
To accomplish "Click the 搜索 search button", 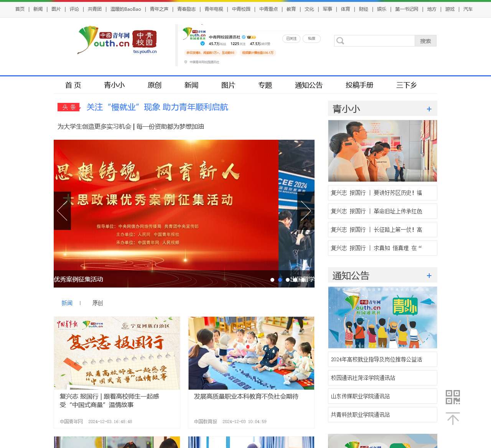I will click(x=425, y=41).
